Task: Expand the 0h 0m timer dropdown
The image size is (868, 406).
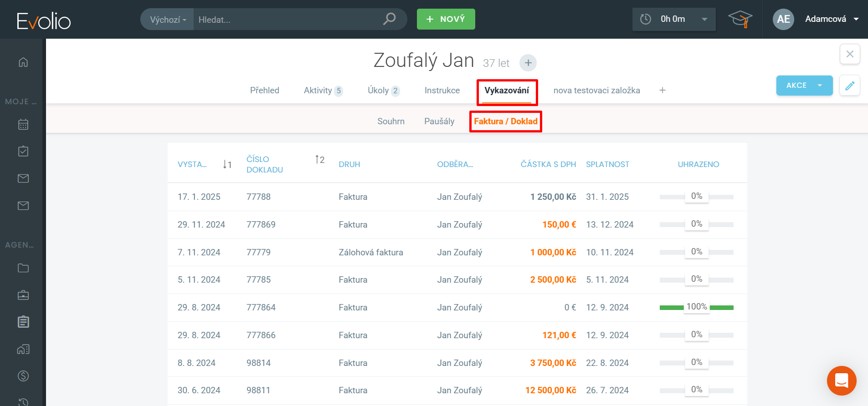Action: (704, 19)
